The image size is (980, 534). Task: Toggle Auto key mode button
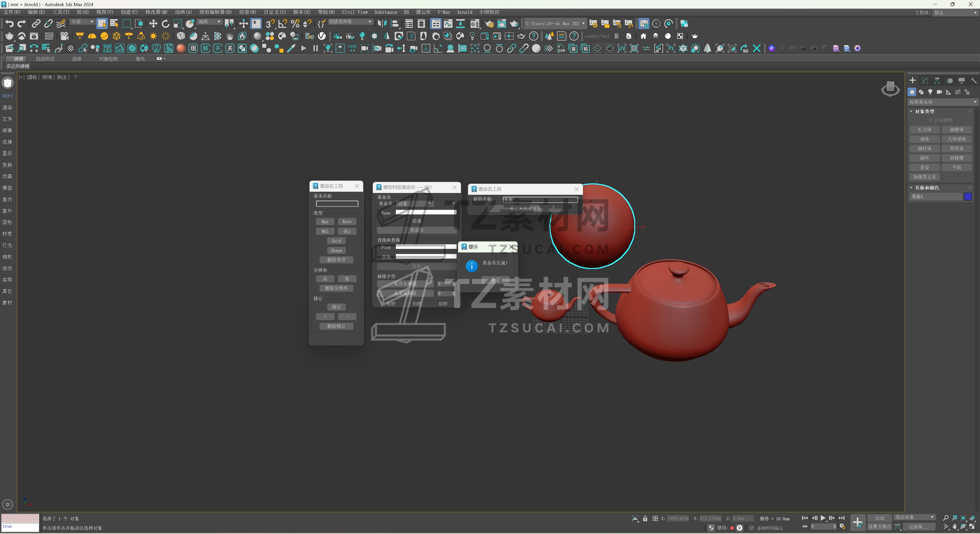pyautogui.click(x=879, y=518)
